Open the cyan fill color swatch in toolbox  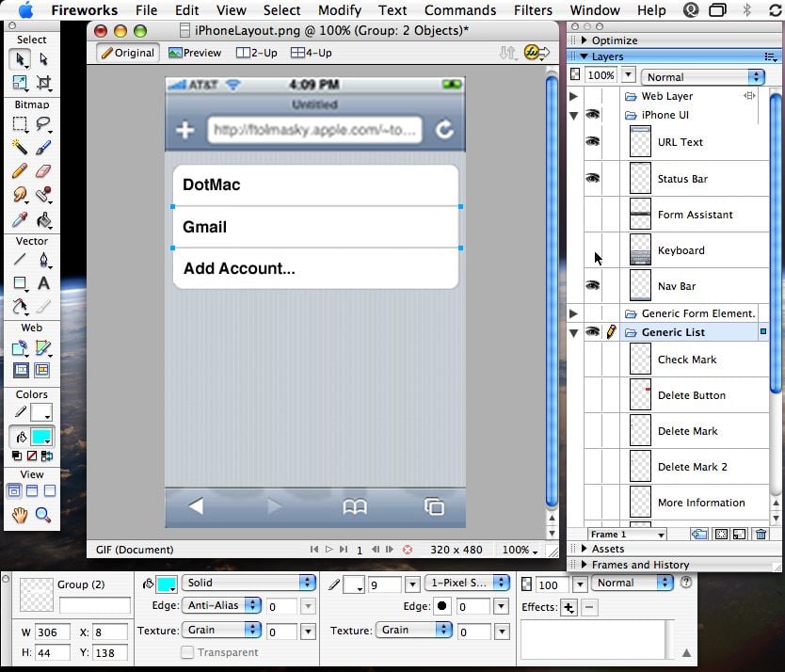[41, 437]
